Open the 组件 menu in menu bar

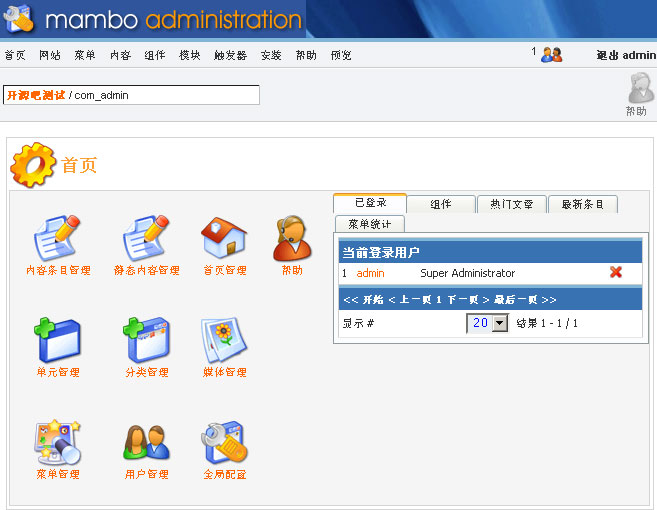[x=155, y=55]
